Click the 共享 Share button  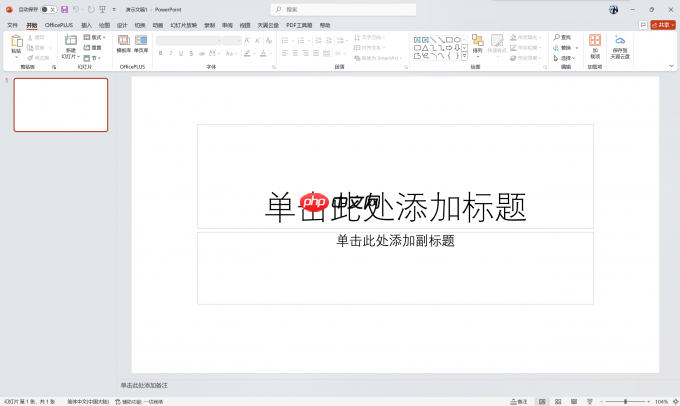pyautogui.click(x=663, y=25)
